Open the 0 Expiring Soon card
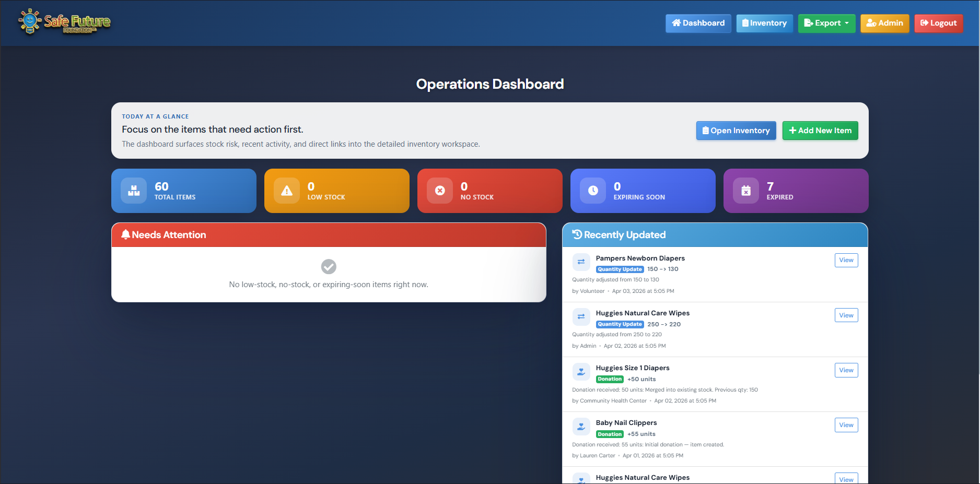Viewport: 980px width, 484px height. tap(643, 191)
